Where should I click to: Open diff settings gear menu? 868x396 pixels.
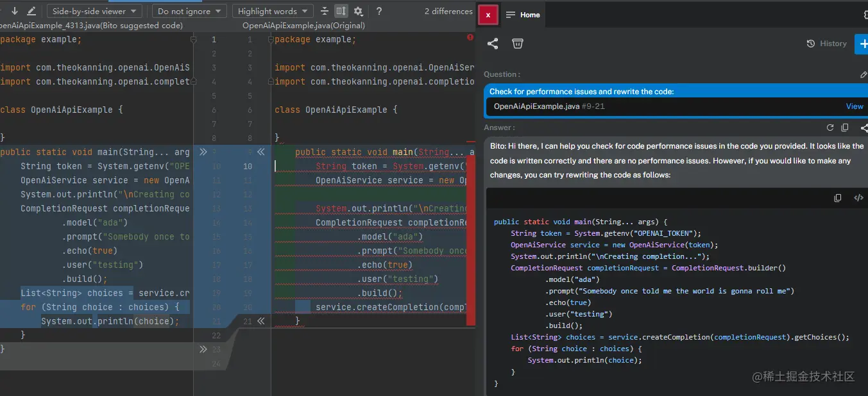(359, 11)
